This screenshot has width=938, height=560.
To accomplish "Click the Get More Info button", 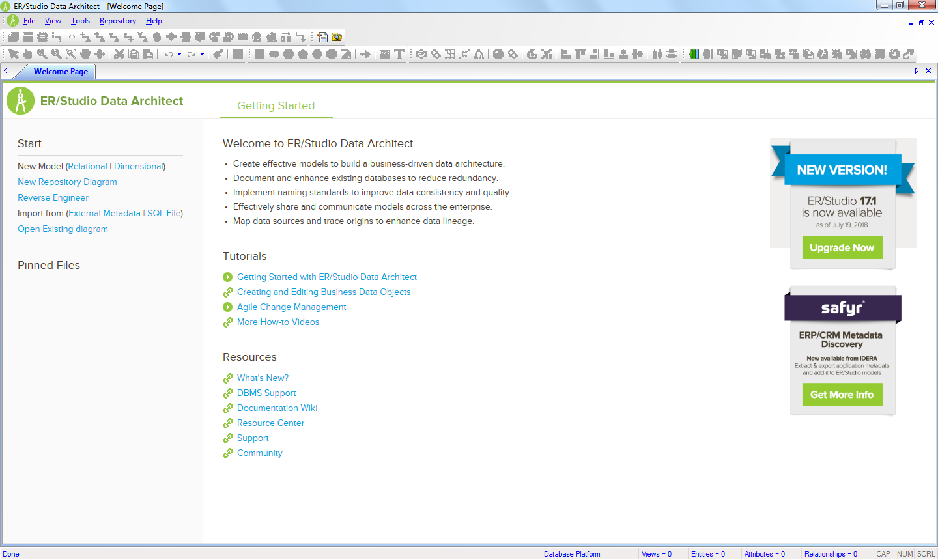I will tap(842, 394).
